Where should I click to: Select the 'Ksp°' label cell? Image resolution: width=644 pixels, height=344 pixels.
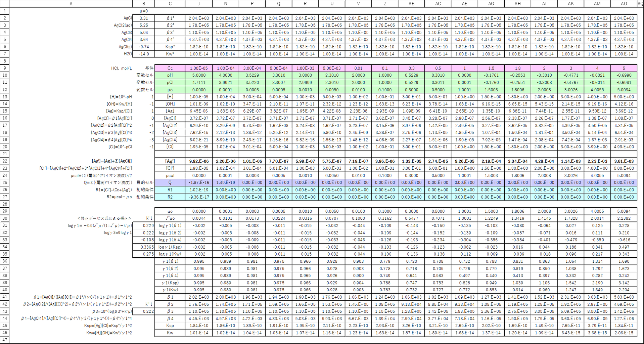170,47
